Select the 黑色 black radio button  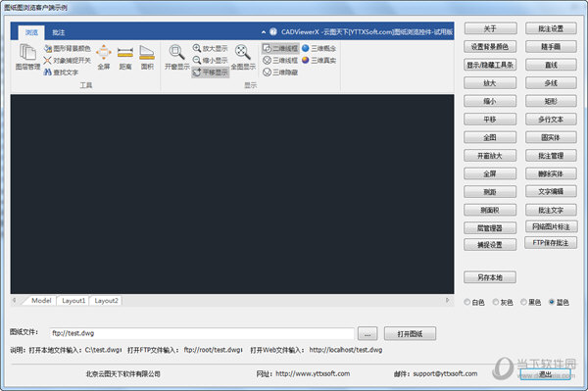point(530,302)
